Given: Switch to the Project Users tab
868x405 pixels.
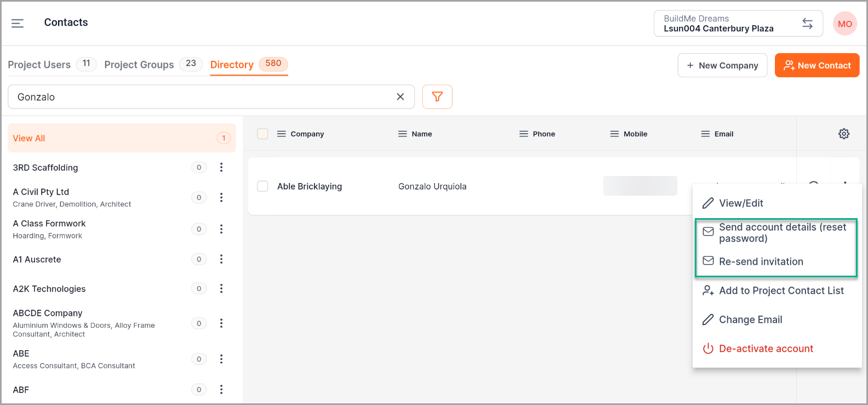Looking at the screenshot, I should pyautogui.click(x=39, y=65).
